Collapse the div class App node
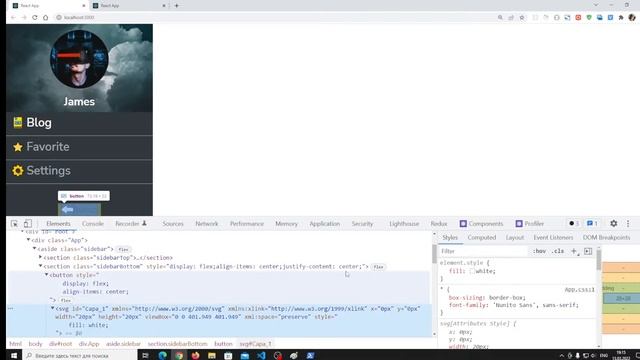Viewport: 640px width, 360px height. tap(29, 240)
